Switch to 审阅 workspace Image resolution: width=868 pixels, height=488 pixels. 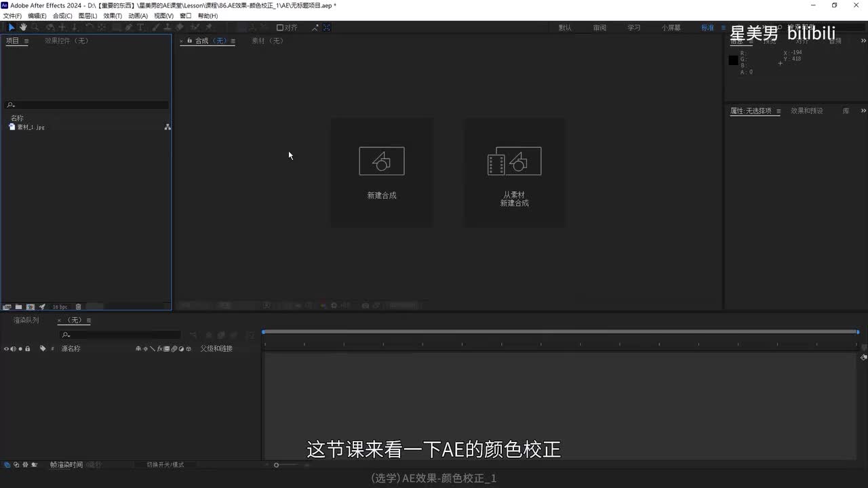click(x=599, y=28)
